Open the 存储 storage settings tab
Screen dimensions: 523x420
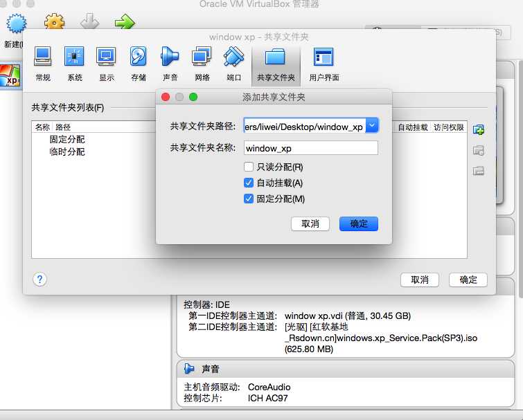click(x=139, y=64)
